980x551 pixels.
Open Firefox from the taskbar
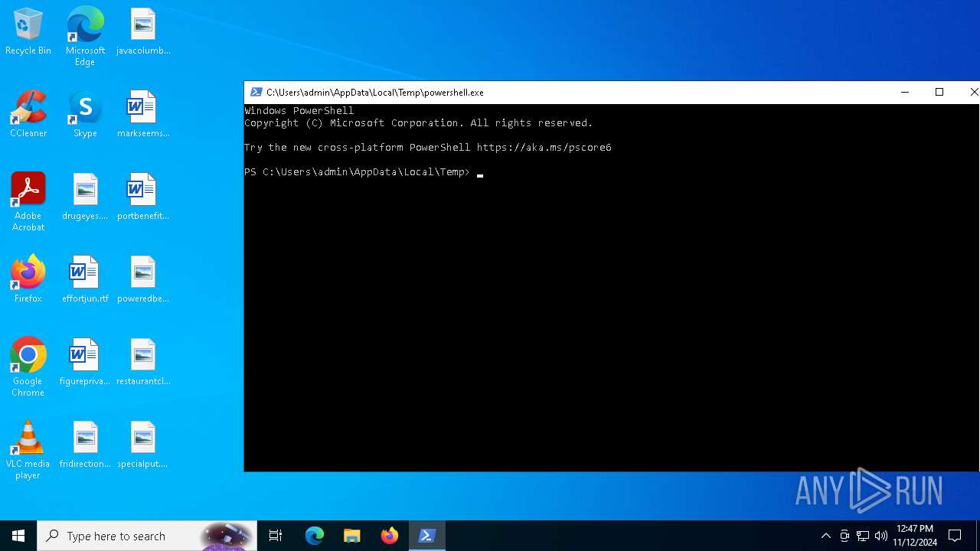[x=390, y=536]
